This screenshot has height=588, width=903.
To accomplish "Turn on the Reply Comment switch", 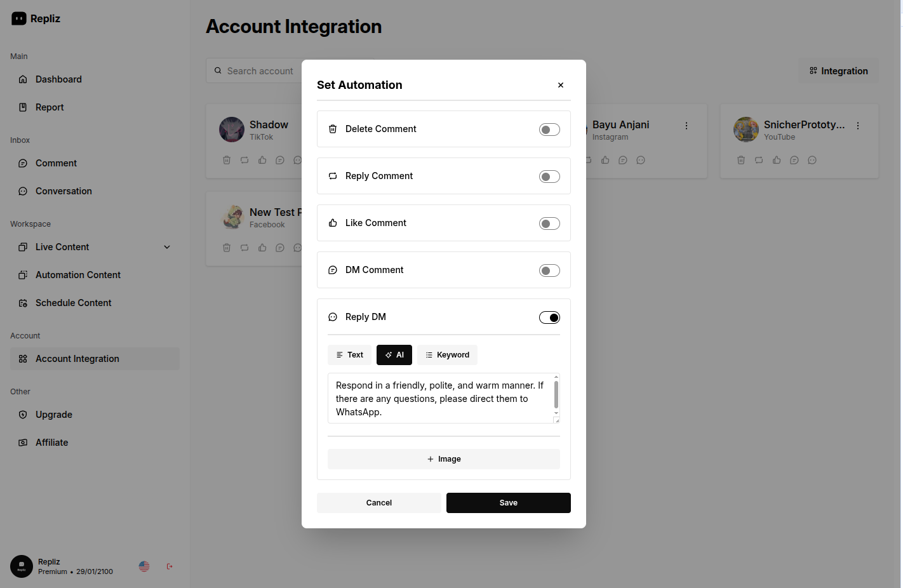I will tap(549, 177).
